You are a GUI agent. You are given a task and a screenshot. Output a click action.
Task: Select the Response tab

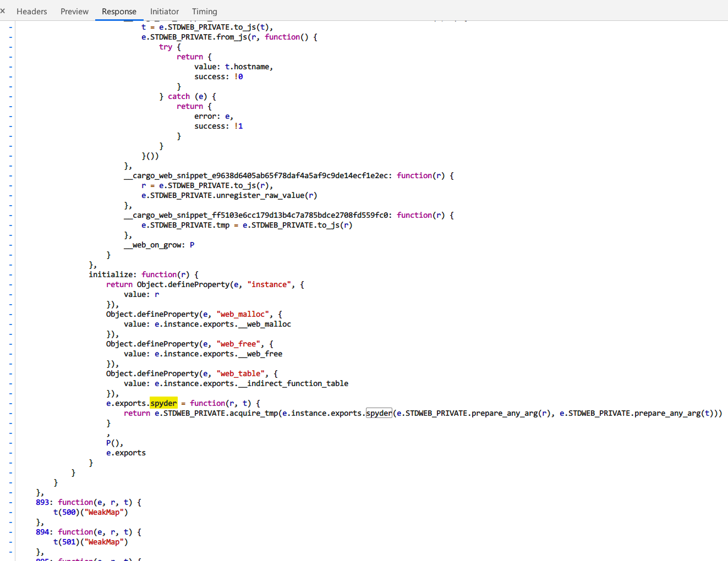coord(119,12)
